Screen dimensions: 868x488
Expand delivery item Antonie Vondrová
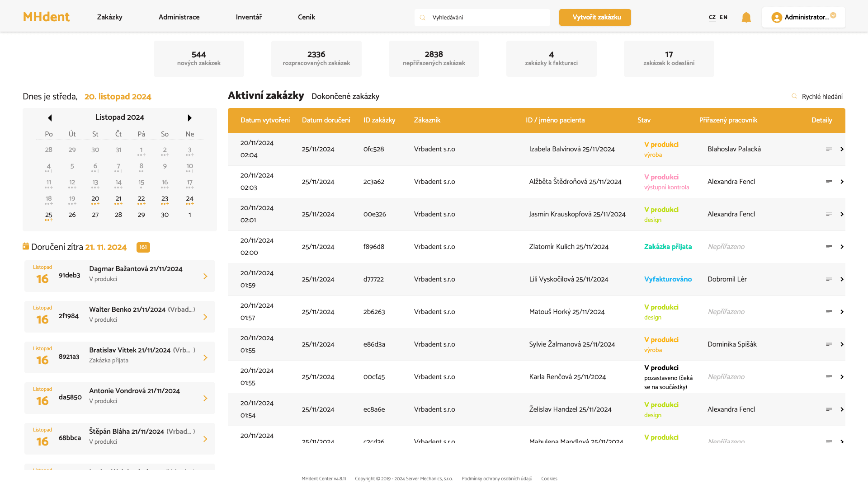pyautogui.click(x=205, y=398)
